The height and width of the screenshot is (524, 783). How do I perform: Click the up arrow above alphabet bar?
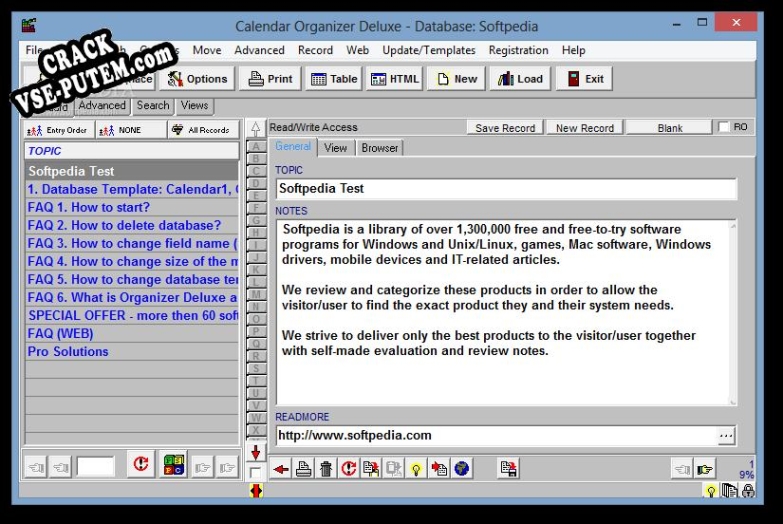coord(256,129)
